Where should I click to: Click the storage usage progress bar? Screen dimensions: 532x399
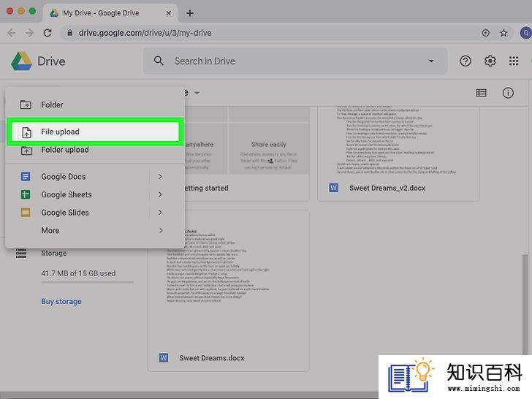[x=88, y=282]
